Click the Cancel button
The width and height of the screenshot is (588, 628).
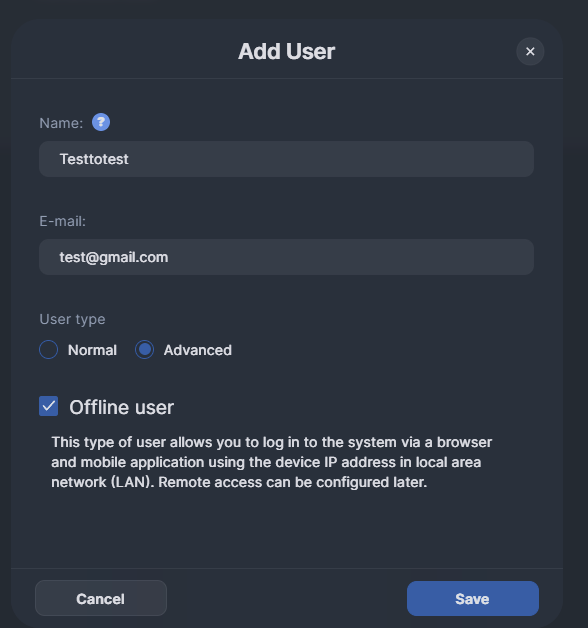[101, 598]
